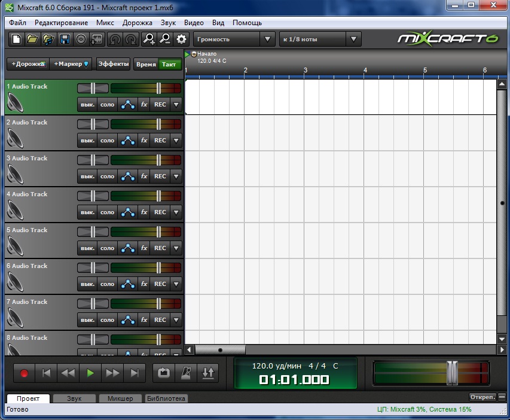Undo the last action via toolbar icon

click(x=115, y=39)
